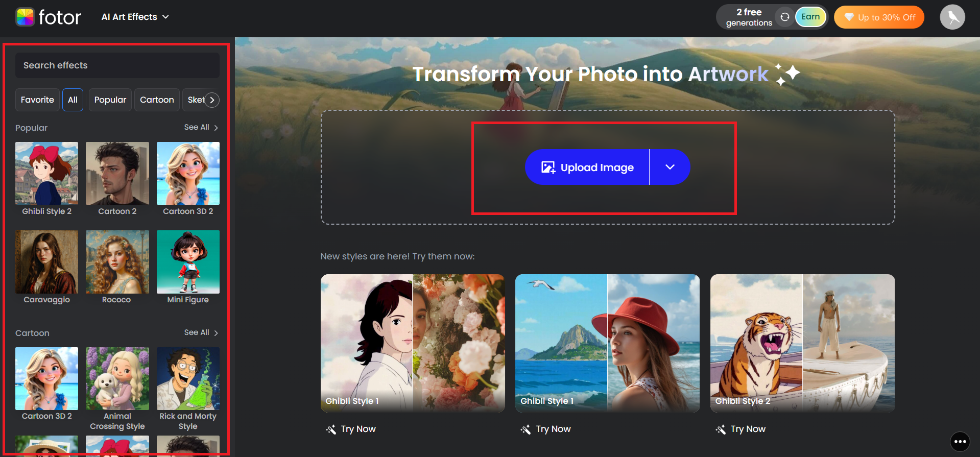Click the Earn button

click(x=810, y=17)
